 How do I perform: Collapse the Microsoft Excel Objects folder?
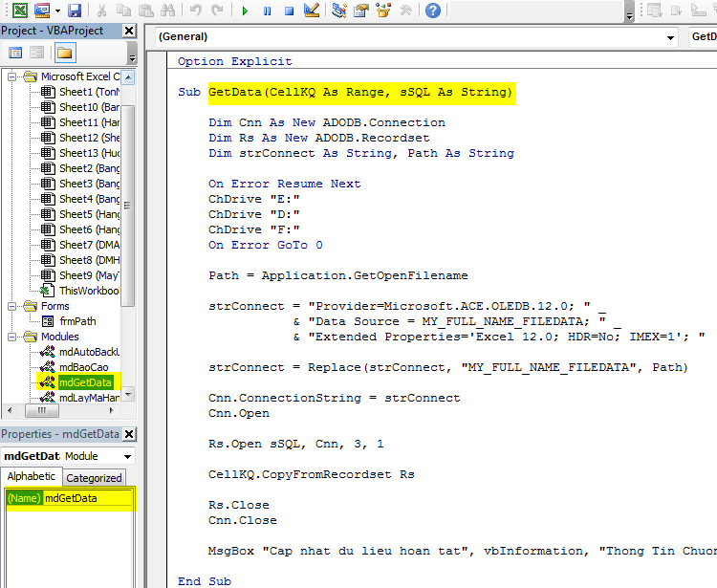tap(12, 76)
